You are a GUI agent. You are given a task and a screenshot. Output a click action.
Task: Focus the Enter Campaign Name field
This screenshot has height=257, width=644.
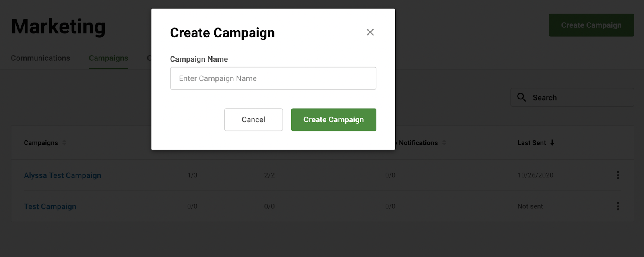[x=273, y=78]
